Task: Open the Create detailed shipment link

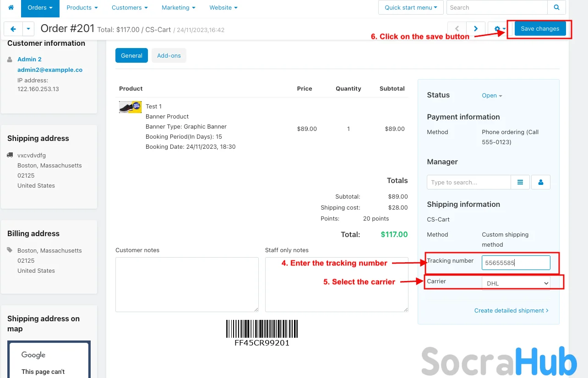Action: (x=511, y=310)
